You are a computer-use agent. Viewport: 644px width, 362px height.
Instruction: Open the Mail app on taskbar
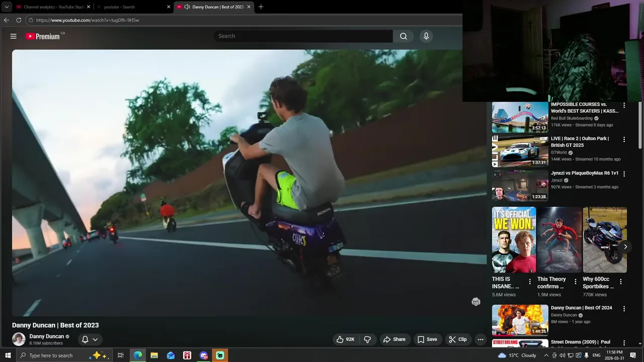pos(171,355)
